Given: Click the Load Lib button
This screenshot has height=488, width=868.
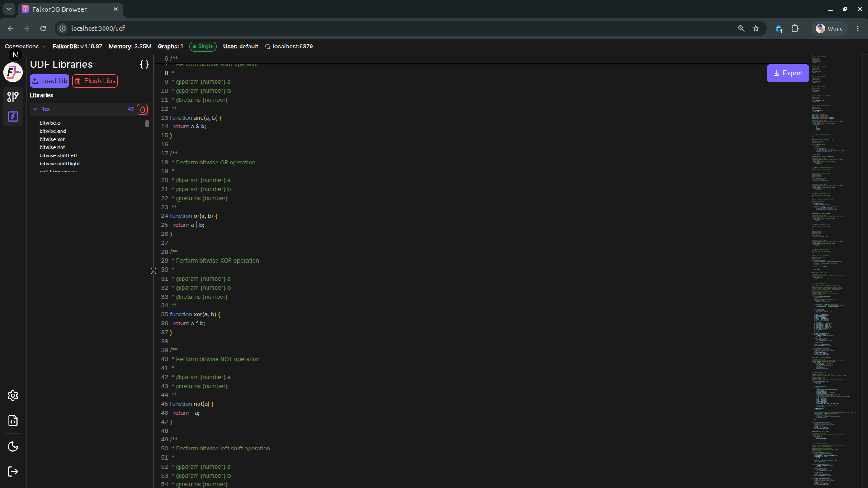Looking at the screenshot, I should [x=49, y=81].
